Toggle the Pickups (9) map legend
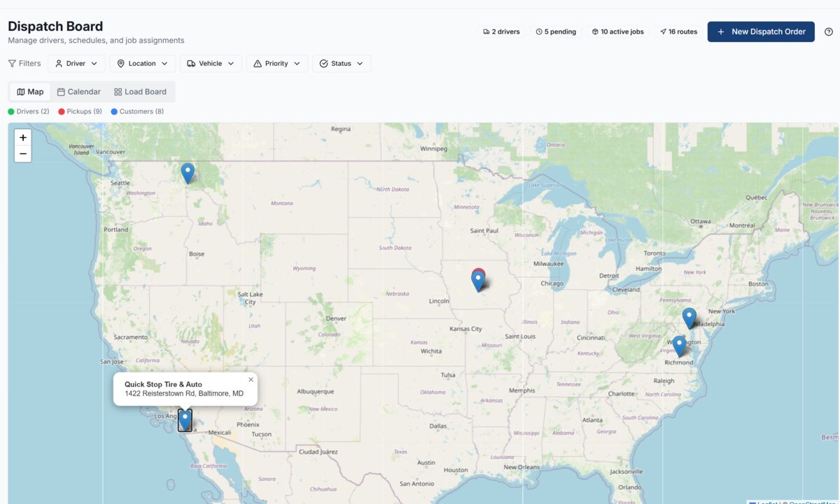The height and width of the screenshot is (504, 840). 79,111
